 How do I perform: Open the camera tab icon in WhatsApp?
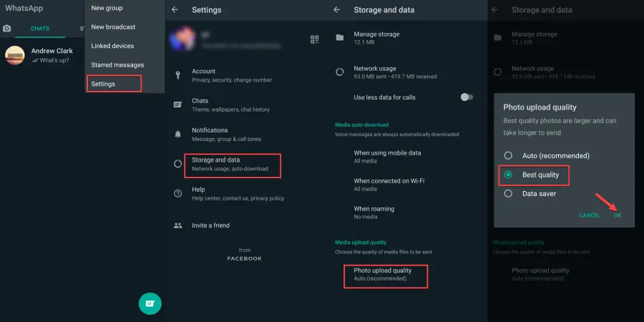pyautogui.click(x=6, y=29)
